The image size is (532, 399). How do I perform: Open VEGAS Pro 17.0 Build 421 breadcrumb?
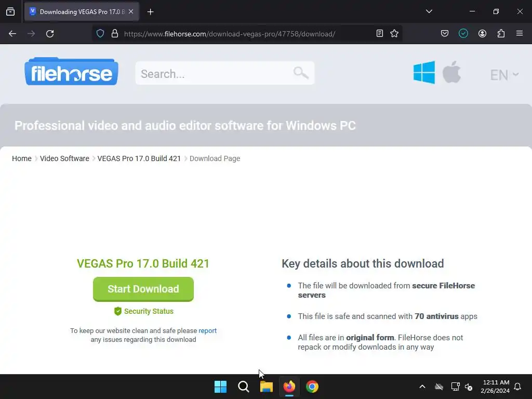(x=139, y=158)
